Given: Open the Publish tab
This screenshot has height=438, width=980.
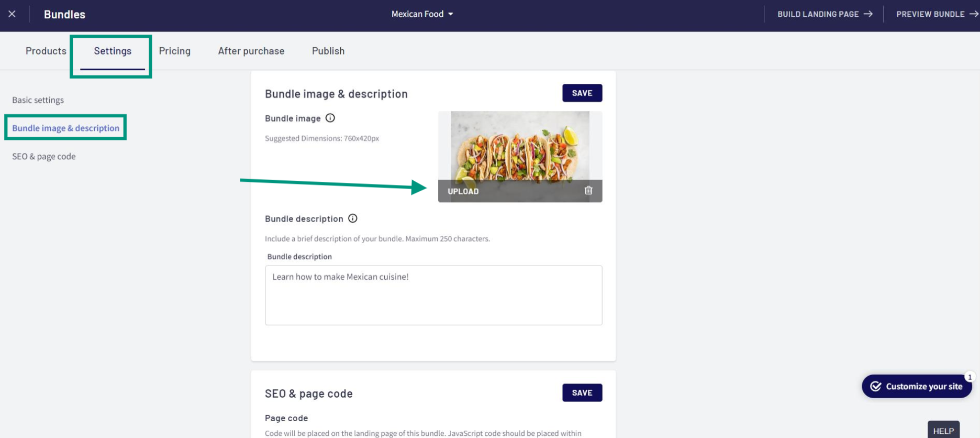Looking at the screenshot, I should click(328, 51).
